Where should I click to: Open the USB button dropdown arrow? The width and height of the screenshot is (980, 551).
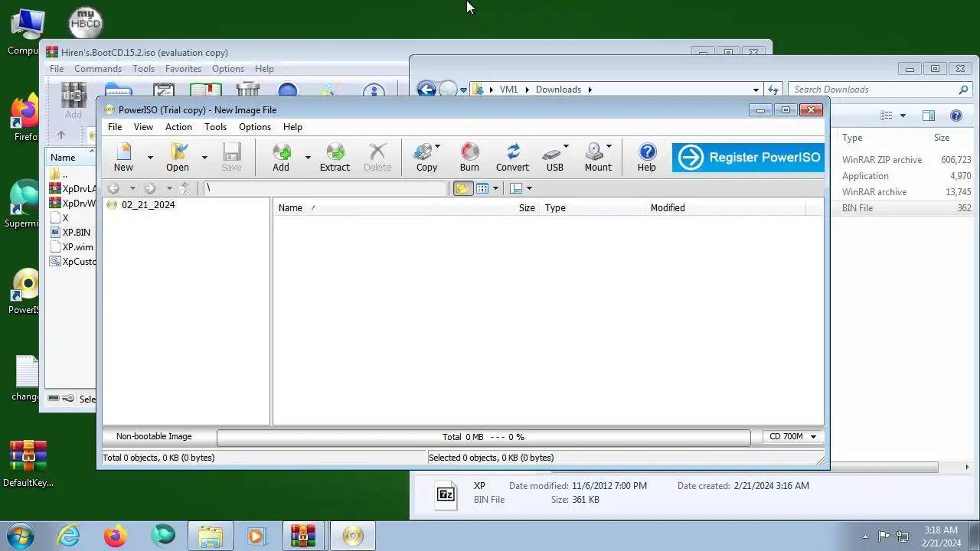[566, 146]
